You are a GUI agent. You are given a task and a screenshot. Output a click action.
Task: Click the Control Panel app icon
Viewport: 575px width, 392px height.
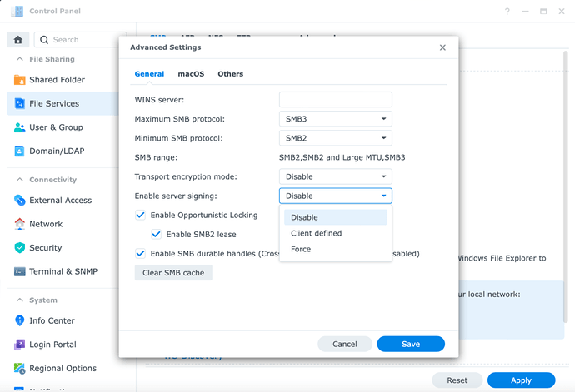point(17,11)
